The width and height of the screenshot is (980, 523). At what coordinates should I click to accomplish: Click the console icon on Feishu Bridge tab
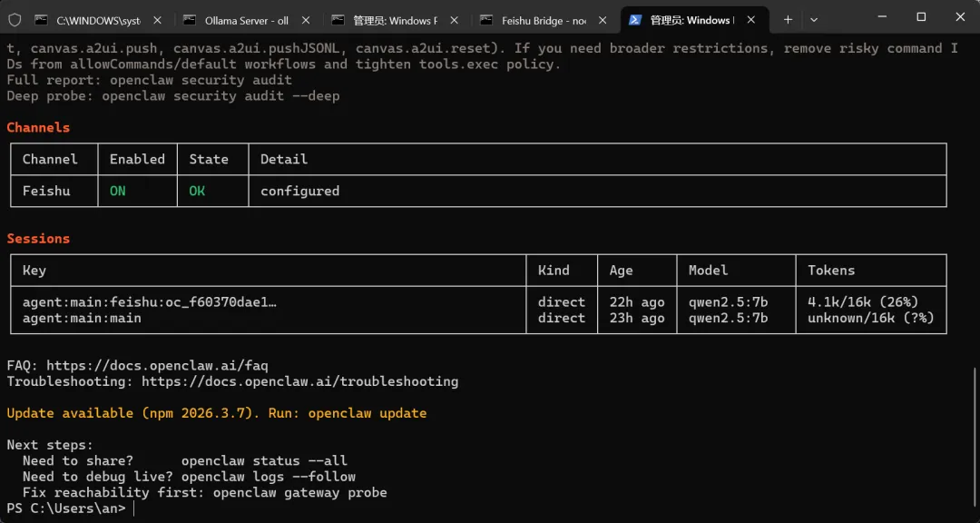[485, 20]
